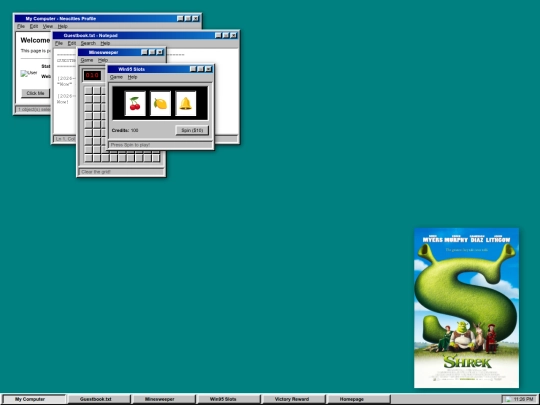
Task: Open the Search menu in Notepad
Action: [88, 43]
